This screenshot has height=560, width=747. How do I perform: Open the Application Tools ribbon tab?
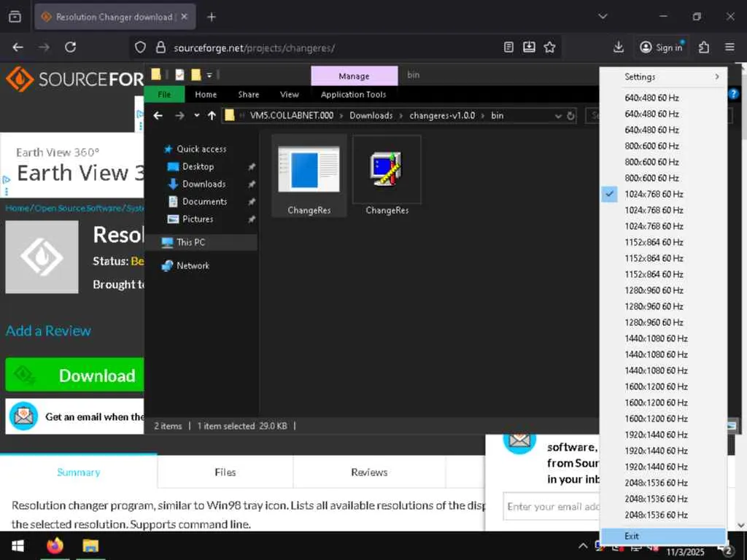tap(354, 94)
